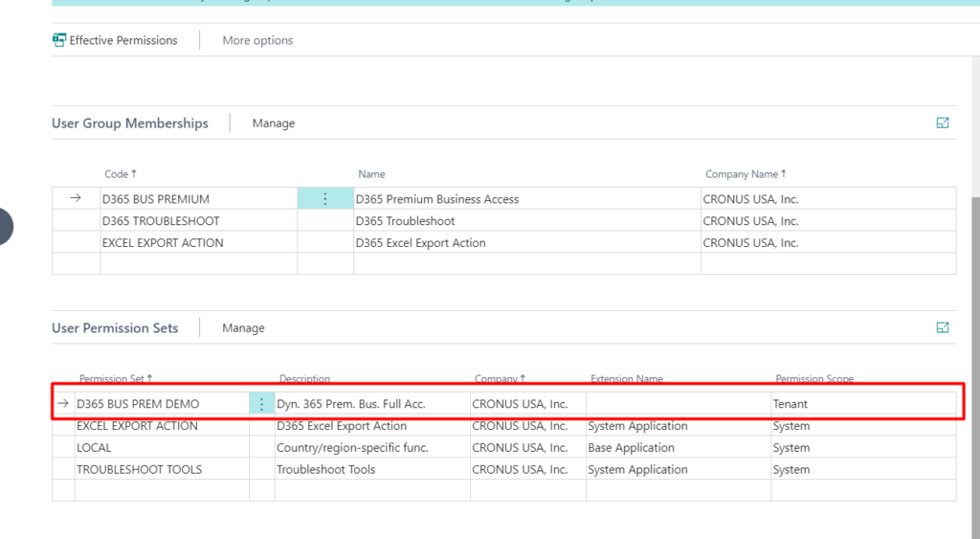Click System Application in TROUBLESHOOT TOOLS row
980x539 pixels.
[679, 470]
